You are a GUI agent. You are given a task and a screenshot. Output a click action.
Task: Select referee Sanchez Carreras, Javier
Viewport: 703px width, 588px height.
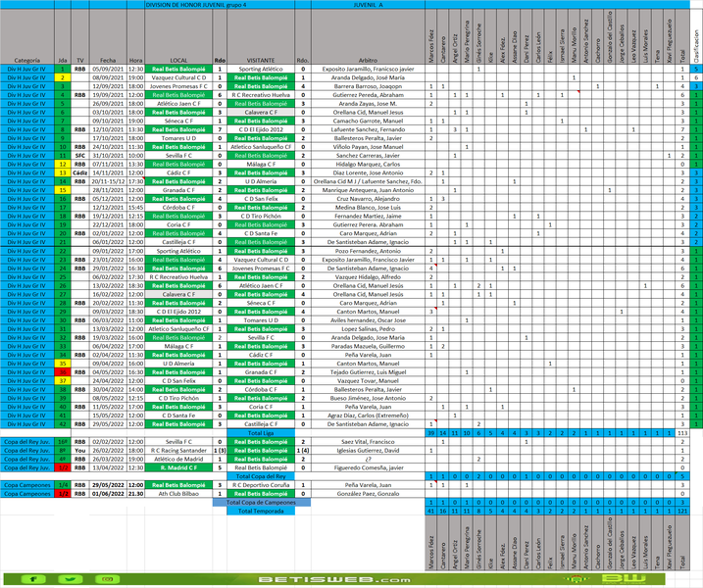point(368,156)
